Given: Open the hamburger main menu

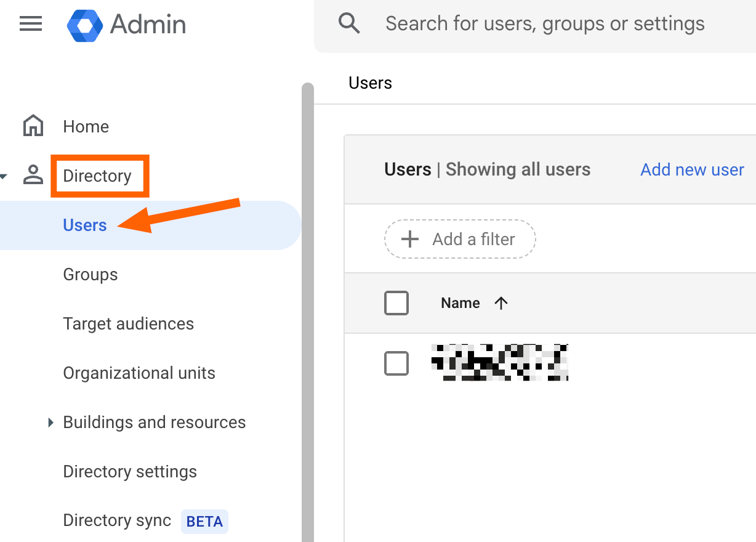Looking at the screenshot, I should coord(31,24).
